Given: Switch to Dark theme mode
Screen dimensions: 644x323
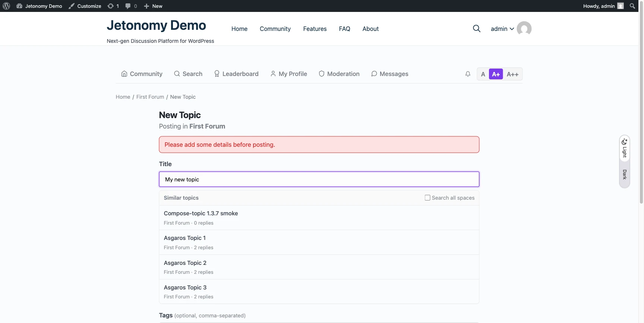Looking at the screenshot, I should [625, 174].
